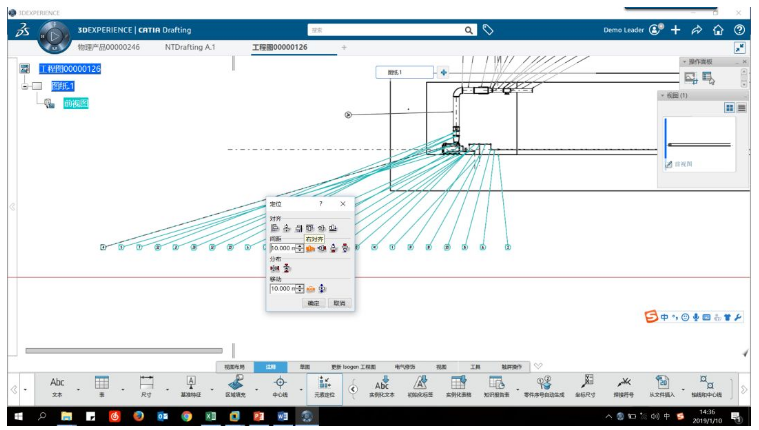The image size is (759, 430).
Task: Switch to the 工具 ribbon tab
Action: click(475, 367)
